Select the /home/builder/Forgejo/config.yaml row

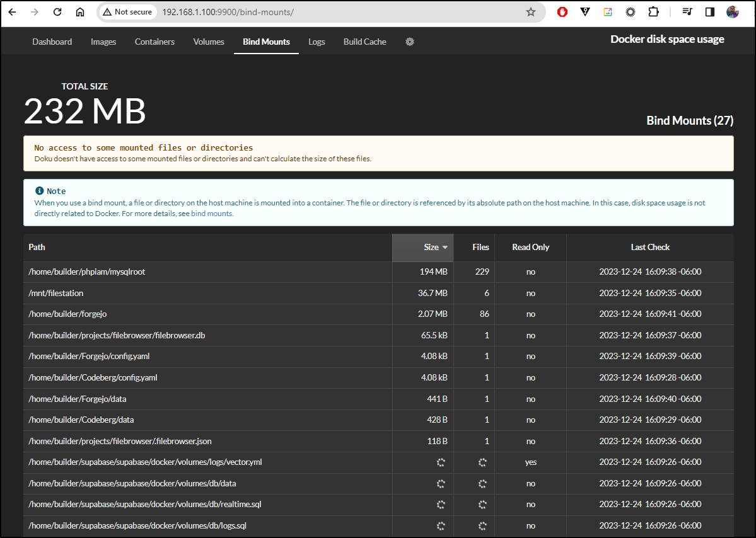pyautogui.click(x=378, y=357)
